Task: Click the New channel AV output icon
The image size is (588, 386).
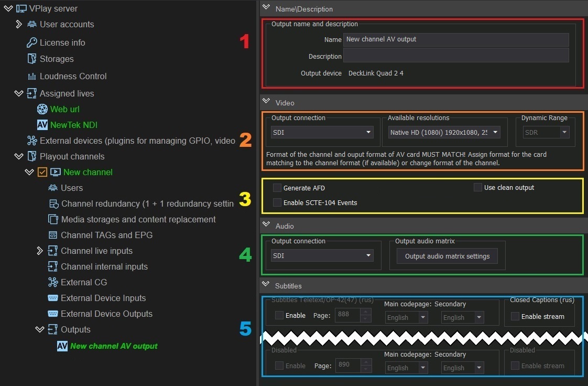Action: 62,346
